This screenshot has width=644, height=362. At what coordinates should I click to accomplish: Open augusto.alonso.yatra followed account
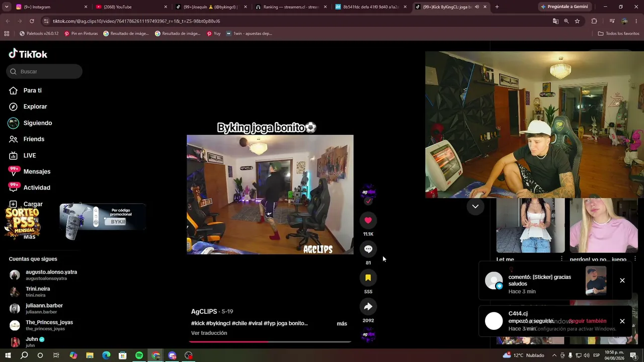coord(44,275)
